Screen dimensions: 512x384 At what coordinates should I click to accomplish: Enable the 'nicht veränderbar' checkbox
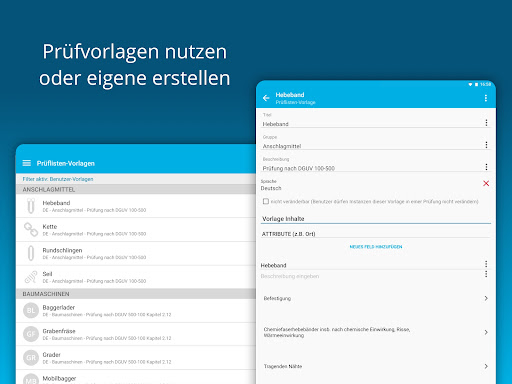point(266,201)
